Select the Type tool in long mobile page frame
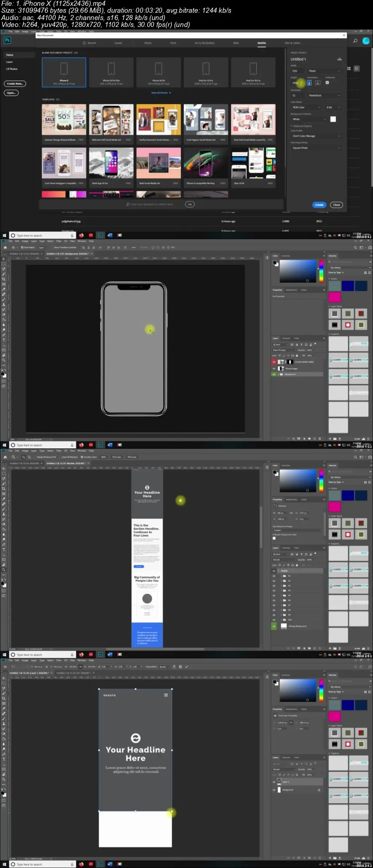 pos(4,549)
